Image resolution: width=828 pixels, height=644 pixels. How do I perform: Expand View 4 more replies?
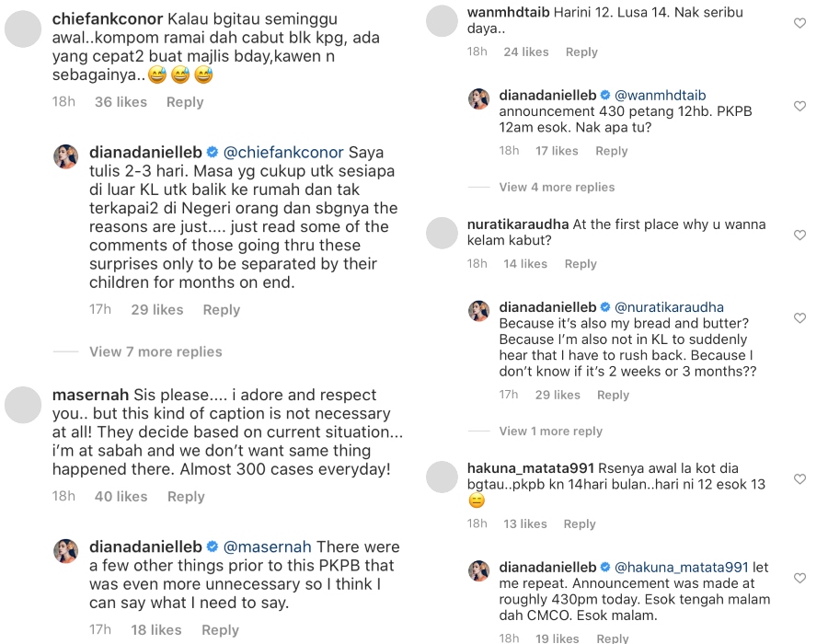[x=557, y=187]
